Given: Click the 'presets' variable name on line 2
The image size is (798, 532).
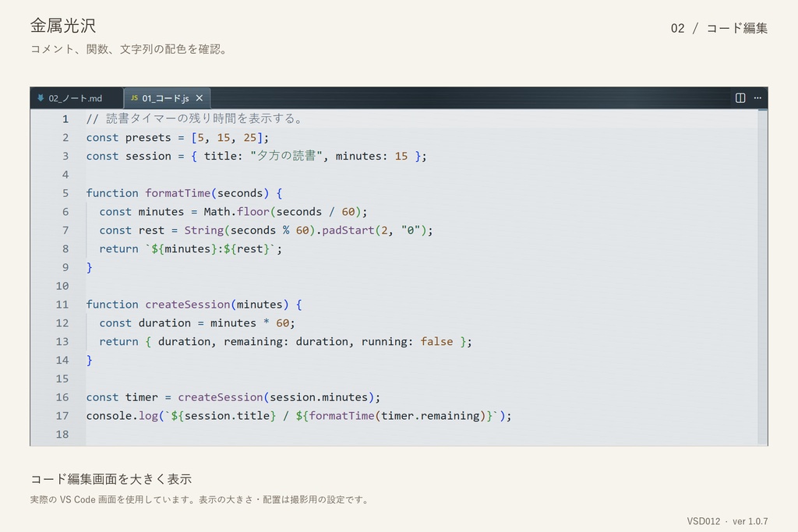Looking at the screenshot, I should (148, 138).
